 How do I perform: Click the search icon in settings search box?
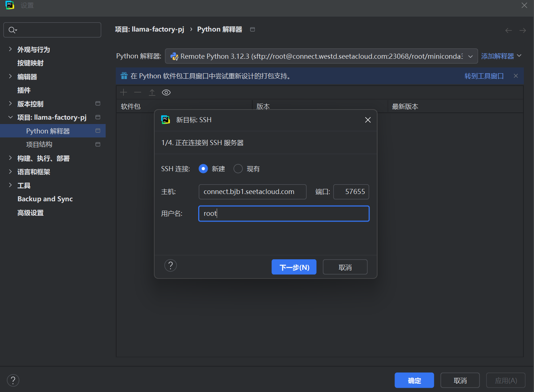13,30
